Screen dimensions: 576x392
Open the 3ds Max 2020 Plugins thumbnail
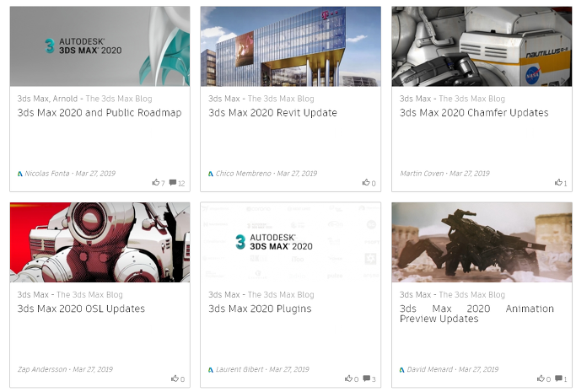[x=291, y=242]
